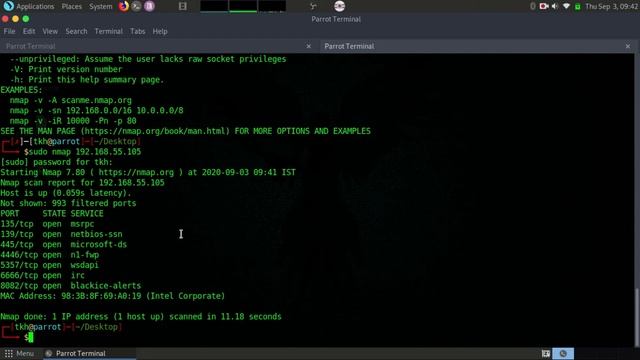Click the line '6666/tcp open irc'
640x360 pixels.
(x=42, y=276)
